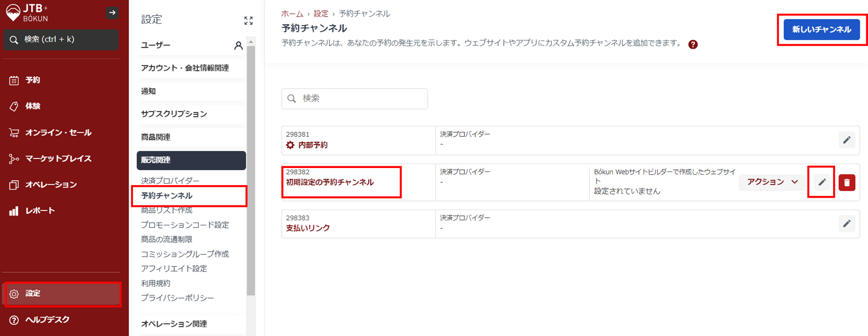
Task: Edit the 内部予約 channel with pencil icon
Action: pos(846,140)
